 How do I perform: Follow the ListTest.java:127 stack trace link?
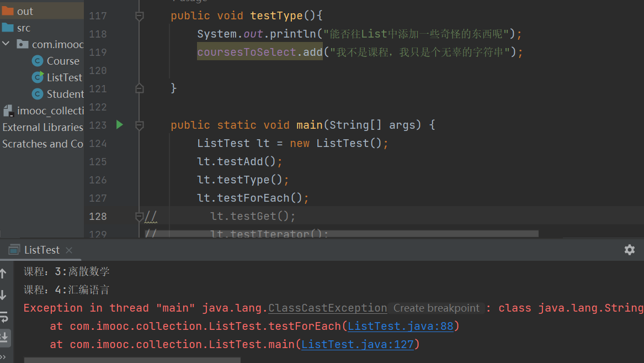[357, 344]
